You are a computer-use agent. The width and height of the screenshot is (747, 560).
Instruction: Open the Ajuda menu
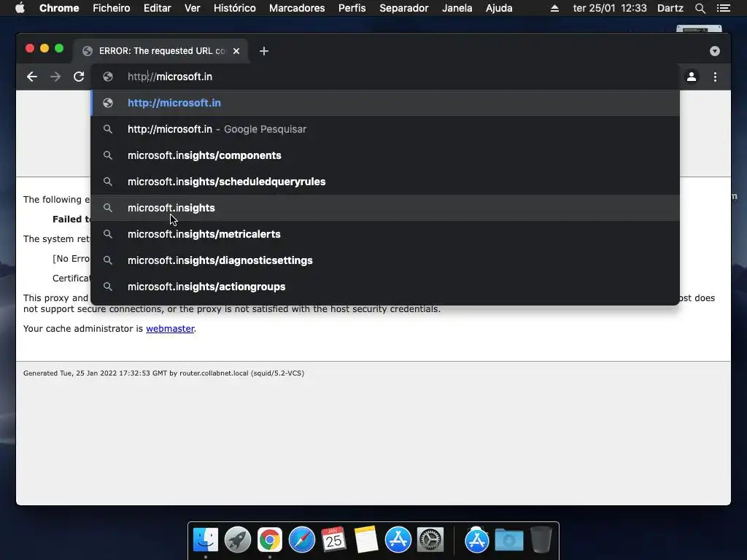tap(499, 8)
